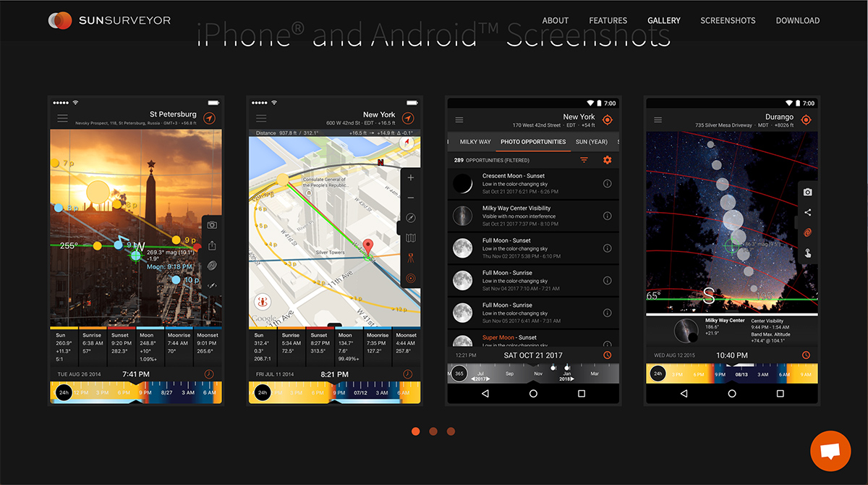Tap Android home button in Photo Opportunities screenshot
Screen dimensions: 868x485
533,394
